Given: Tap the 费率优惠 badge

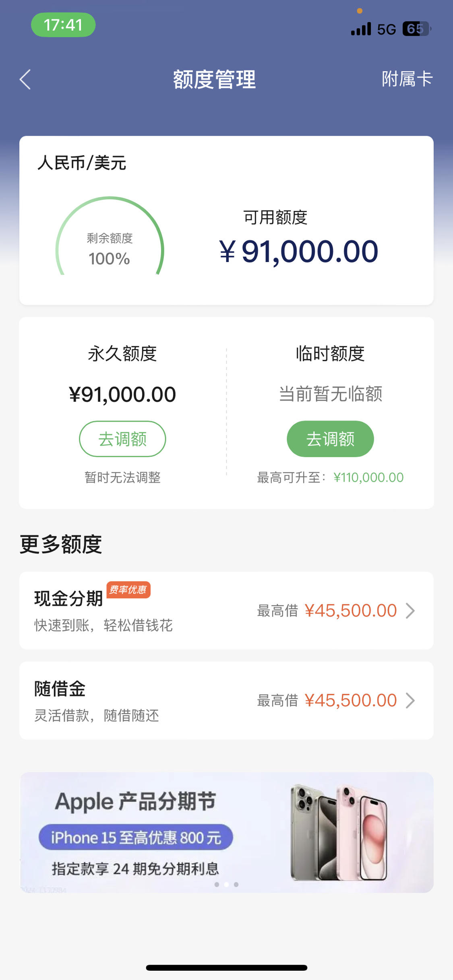Looking at the screenshot, I should 128,590.
